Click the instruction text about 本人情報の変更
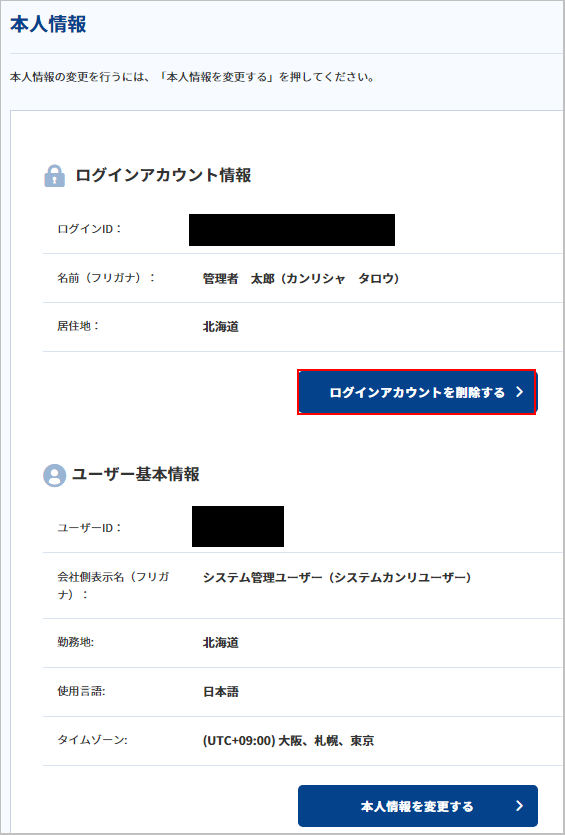The image size is (565, 835). pos(192,77)
